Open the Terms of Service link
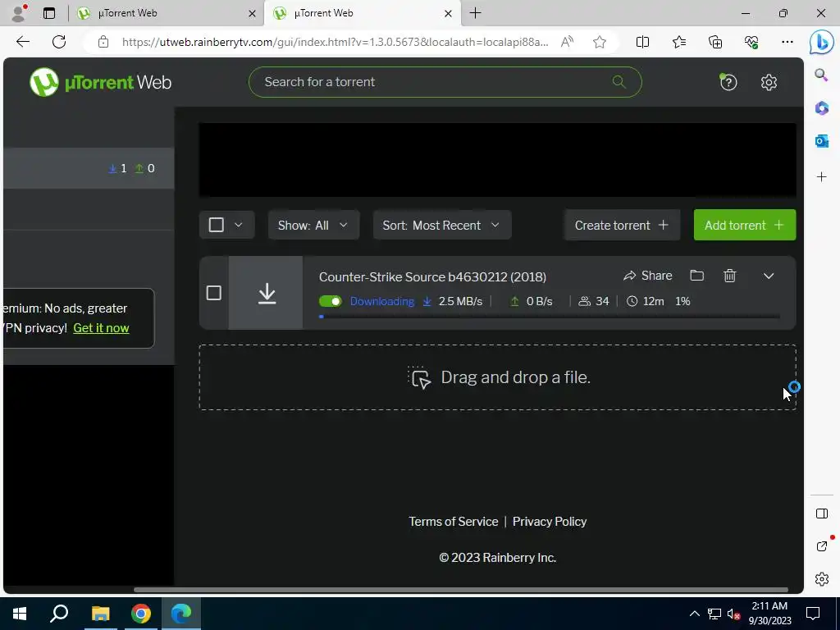Image resolution: width=840 pixels, height=630 pixels. pos(453,521)
